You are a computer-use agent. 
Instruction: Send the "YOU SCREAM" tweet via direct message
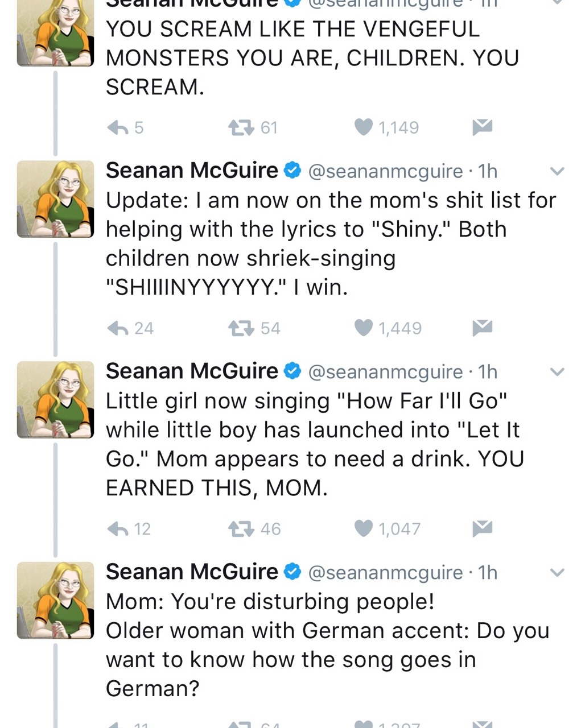click(482, 127)
